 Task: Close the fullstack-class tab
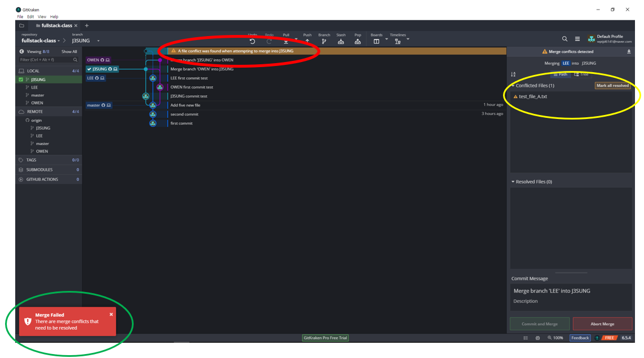[76, 25]
